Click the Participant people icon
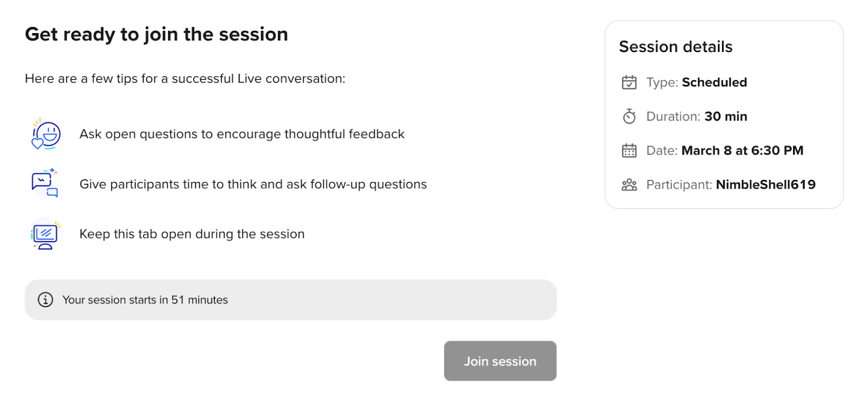The width and height of the screenshot is (868, 399). click(629, 185)
